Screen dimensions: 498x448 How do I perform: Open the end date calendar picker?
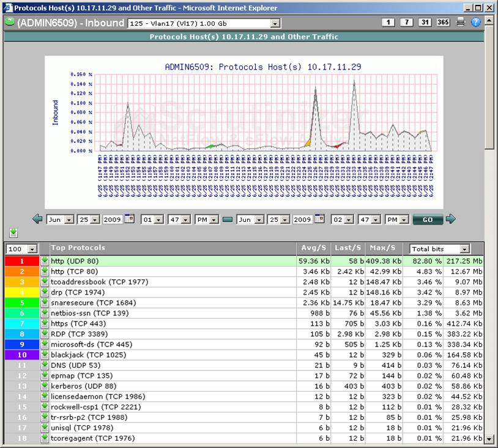pyautogui.click(x=319, y=219)
